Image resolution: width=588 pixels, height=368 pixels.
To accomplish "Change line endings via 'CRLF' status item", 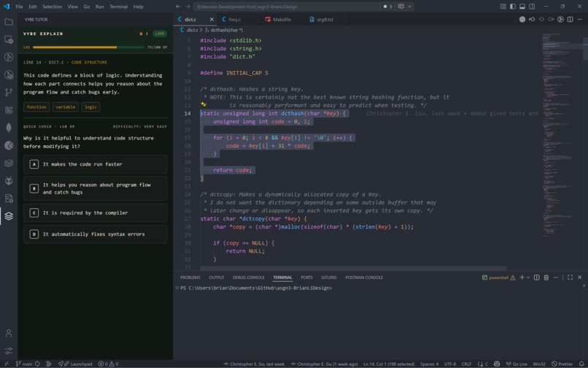I will (466, 364).
